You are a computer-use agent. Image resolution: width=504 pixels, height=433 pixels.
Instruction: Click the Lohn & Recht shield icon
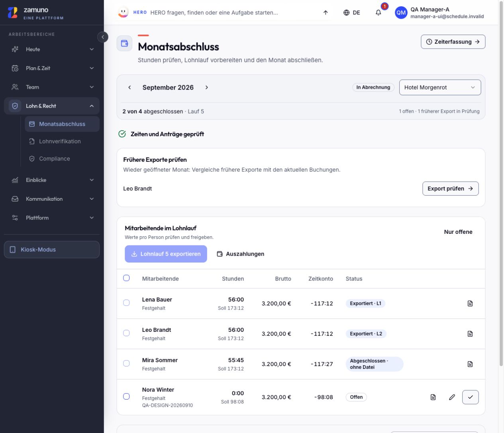[x=15, y=106]
